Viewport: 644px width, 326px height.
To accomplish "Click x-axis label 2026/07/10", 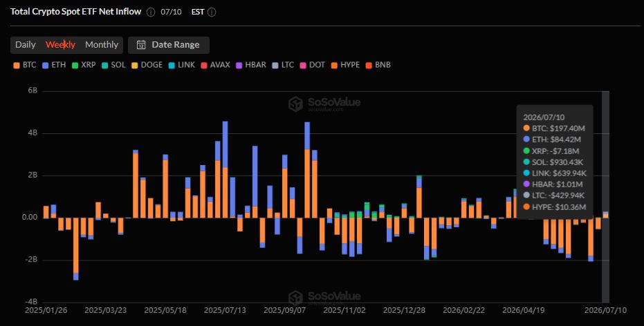I will pos(605,310).
